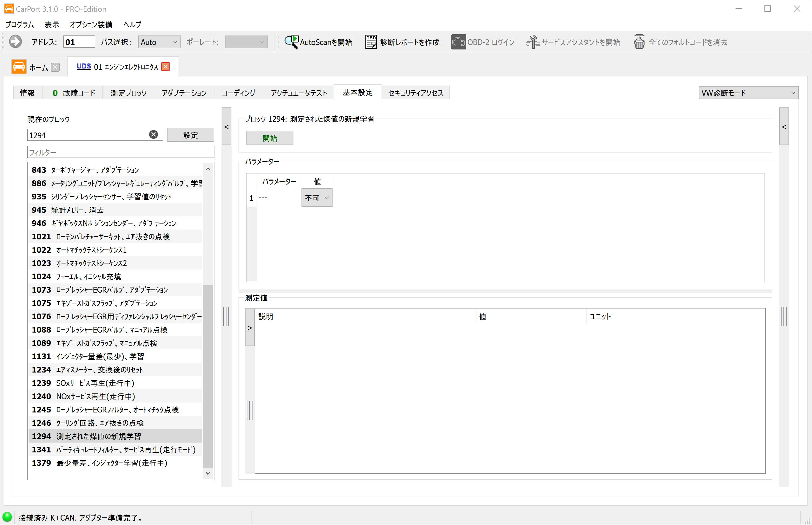Click the block list scrollbar down arrow
812x525 pixels.
[x=208, y=473]
